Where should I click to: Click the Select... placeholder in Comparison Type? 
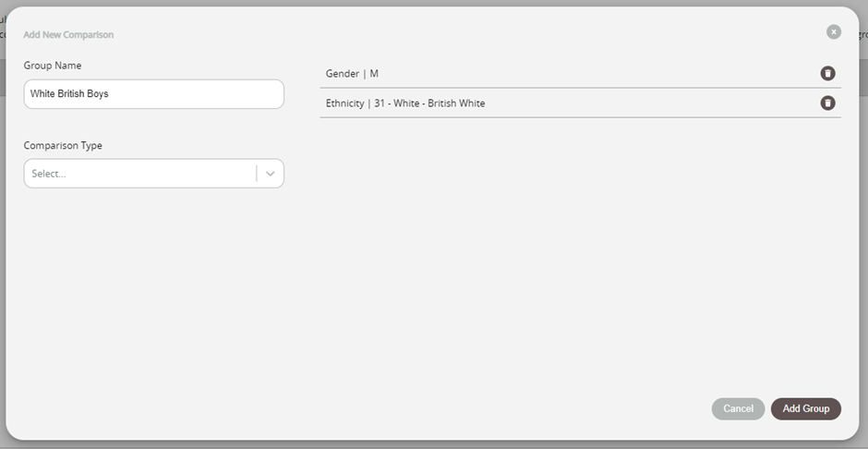[x=49, y=174]
